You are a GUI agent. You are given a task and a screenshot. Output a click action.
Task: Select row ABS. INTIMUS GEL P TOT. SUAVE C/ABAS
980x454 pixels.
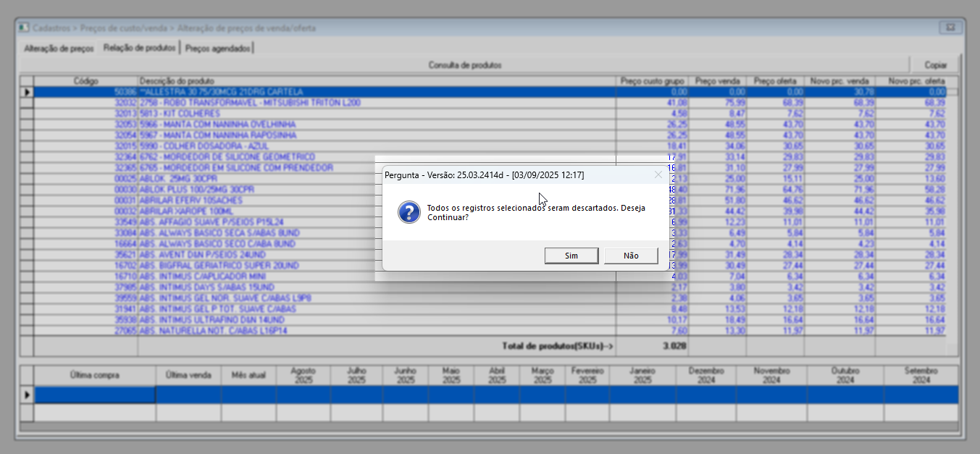click(x=490, y=309)
